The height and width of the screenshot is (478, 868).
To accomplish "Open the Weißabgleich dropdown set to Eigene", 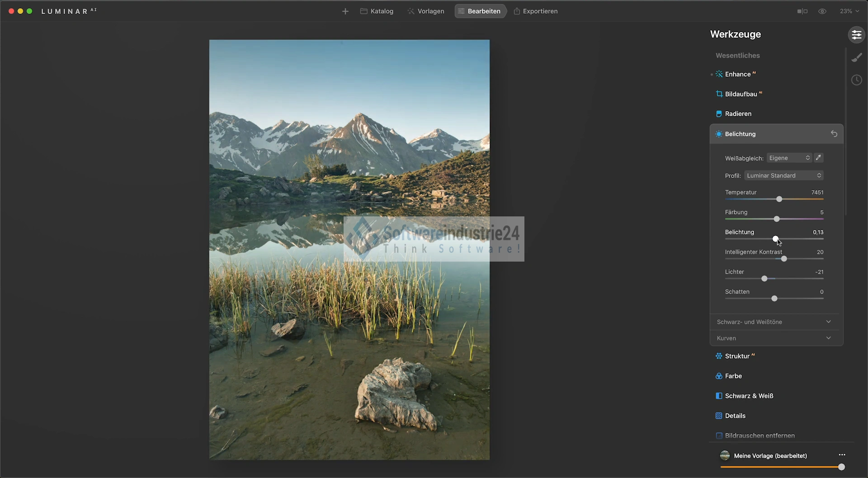I will pyautogui.click(x=789, y=158).
